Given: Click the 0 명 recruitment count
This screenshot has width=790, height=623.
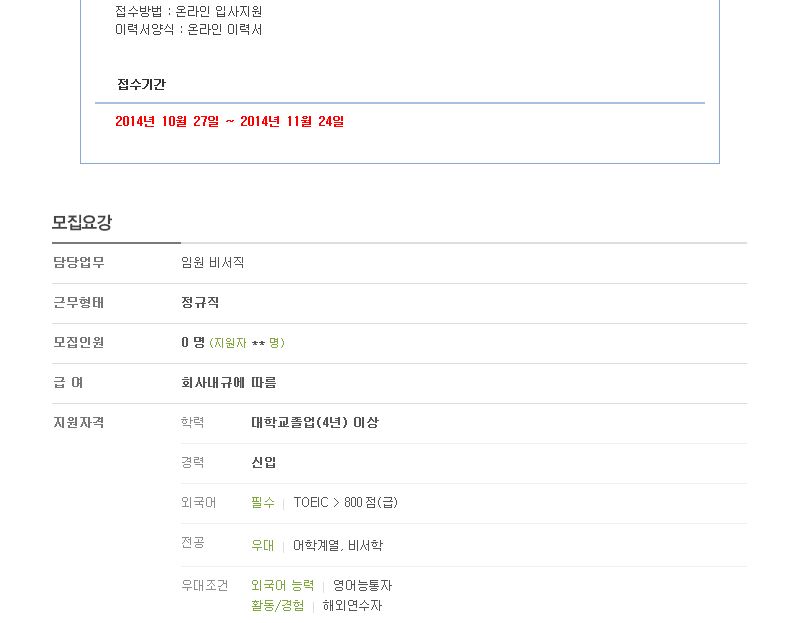Looking at the screenshot, I should tap(193, 342).
